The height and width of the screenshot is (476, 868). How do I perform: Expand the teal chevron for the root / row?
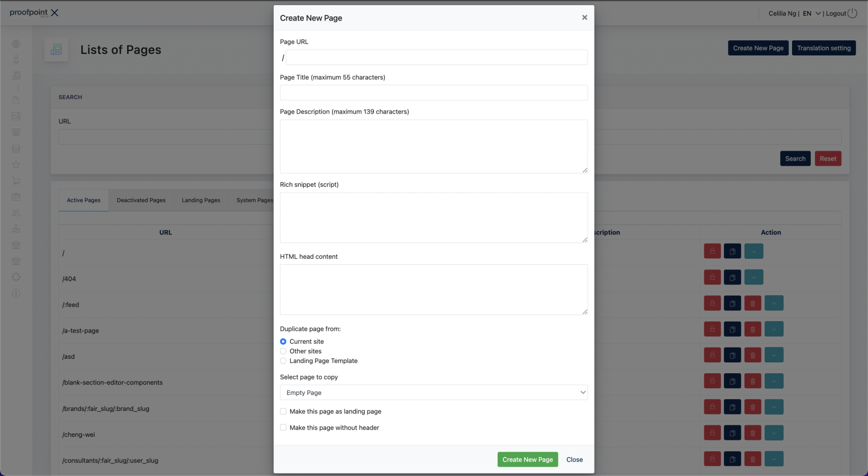754,251
